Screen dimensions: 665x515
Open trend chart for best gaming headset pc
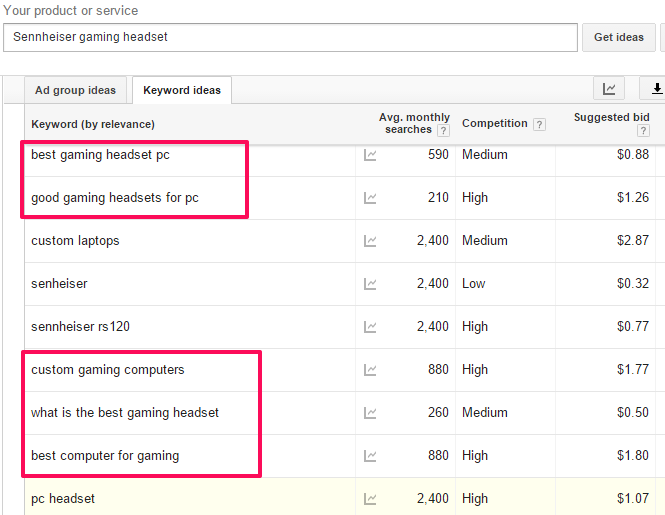coord(370,155)
